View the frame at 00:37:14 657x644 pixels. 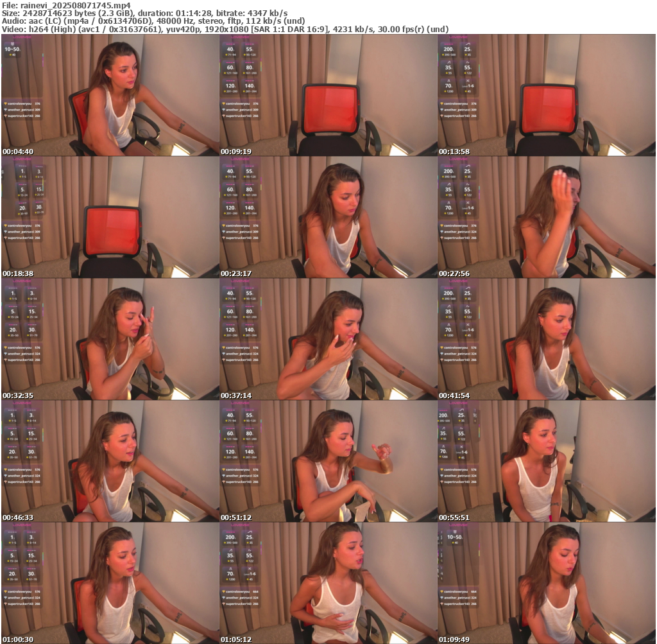click(328, 339)
